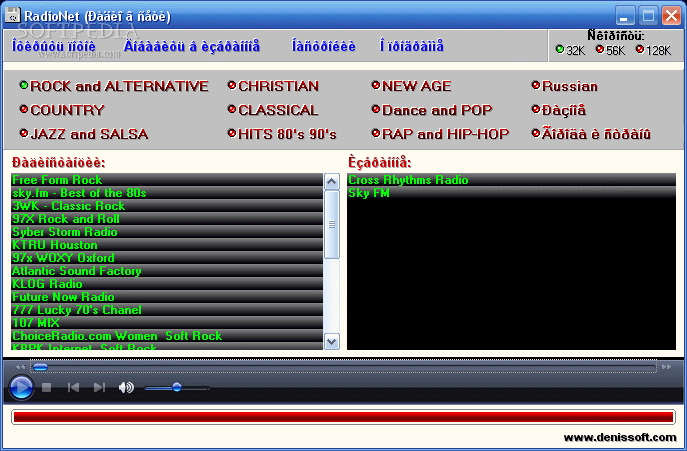Maximize the RadioNet window
Screen dimensions: 687x451
tap(648, 16)
